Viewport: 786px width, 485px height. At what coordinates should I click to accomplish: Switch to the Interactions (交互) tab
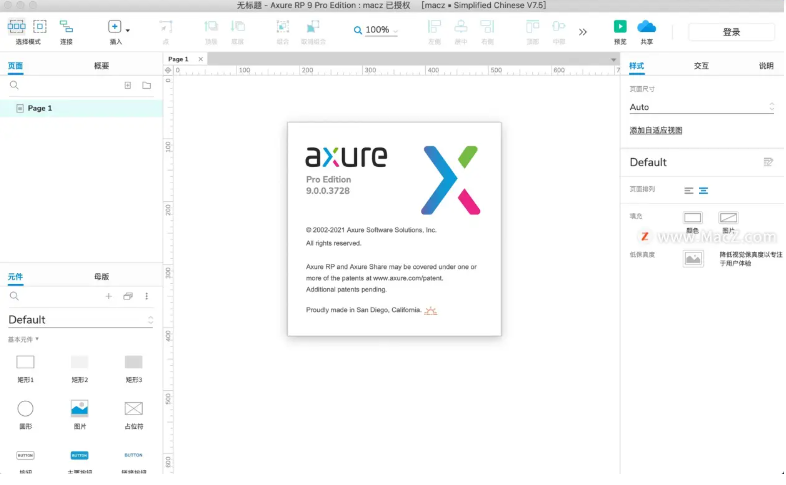pos(701,66)
